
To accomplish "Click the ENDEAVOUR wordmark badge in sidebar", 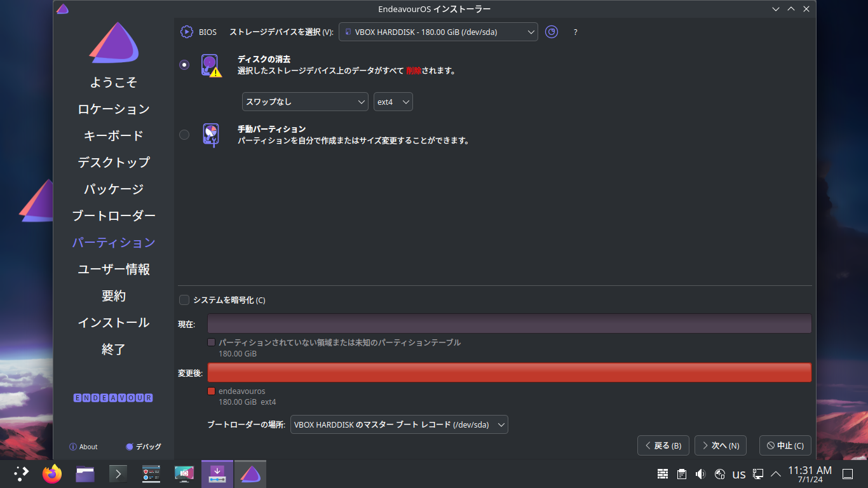I will click(x=114, y=398).
